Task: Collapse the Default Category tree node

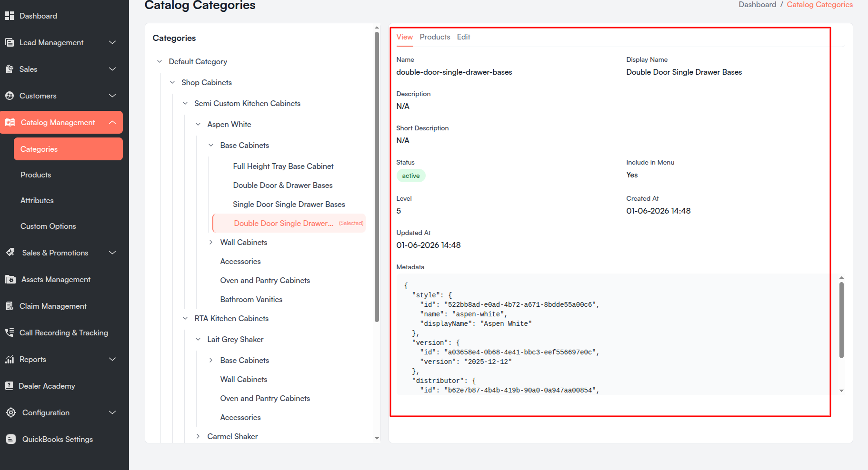Action: pos(160,61)
